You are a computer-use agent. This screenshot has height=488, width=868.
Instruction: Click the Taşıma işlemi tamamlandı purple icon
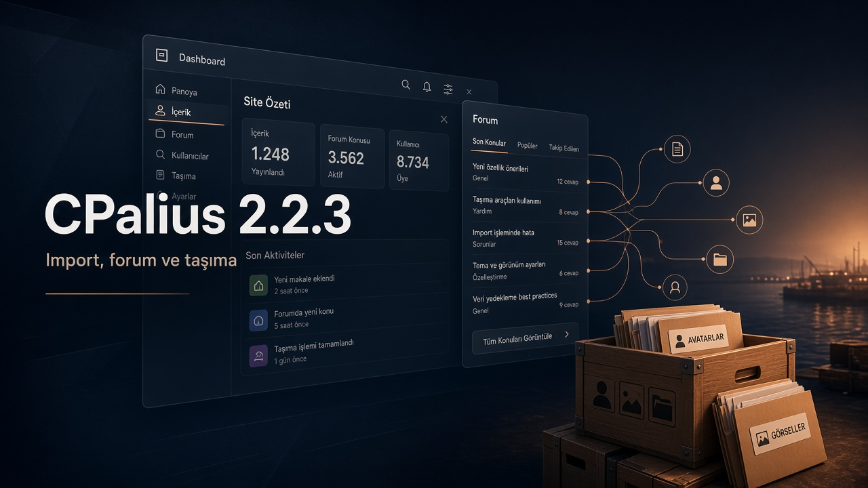point(258,355)
